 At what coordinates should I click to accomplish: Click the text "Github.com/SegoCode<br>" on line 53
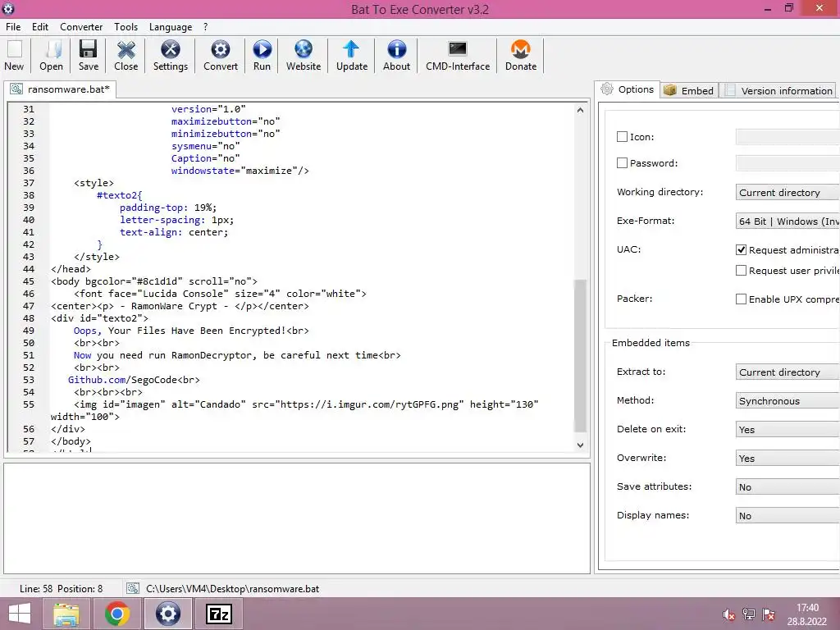point(134,380)
